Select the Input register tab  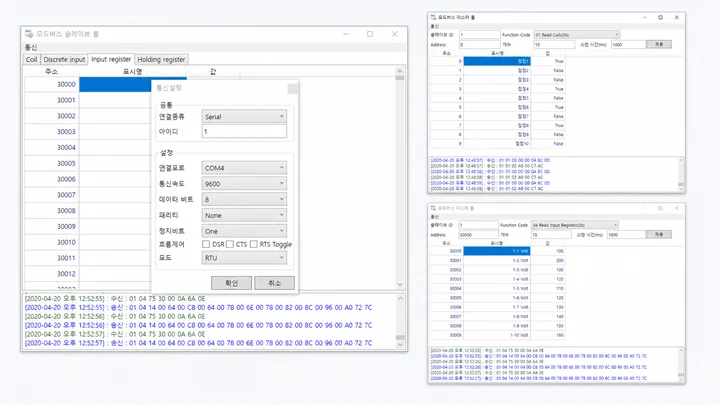(x=111, y=59)
